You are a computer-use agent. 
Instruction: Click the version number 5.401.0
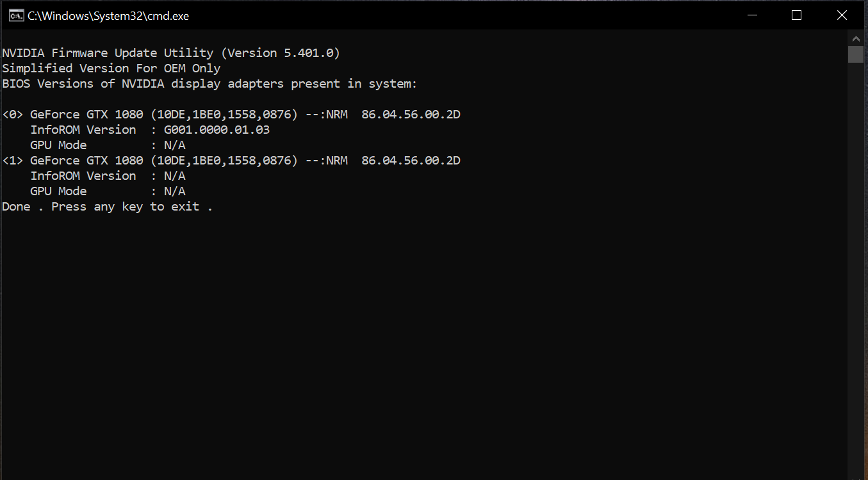[309, 53]
